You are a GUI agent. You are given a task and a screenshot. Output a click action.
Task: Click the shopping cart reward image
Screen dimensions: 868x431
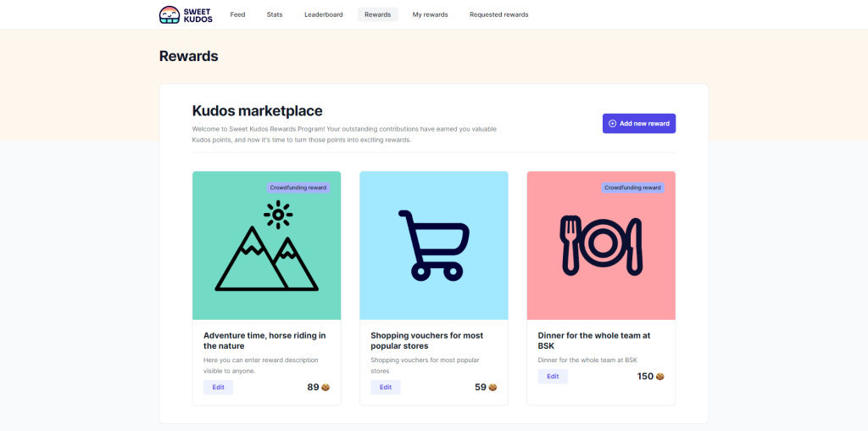pyautogui.click(x=433, y=244)
